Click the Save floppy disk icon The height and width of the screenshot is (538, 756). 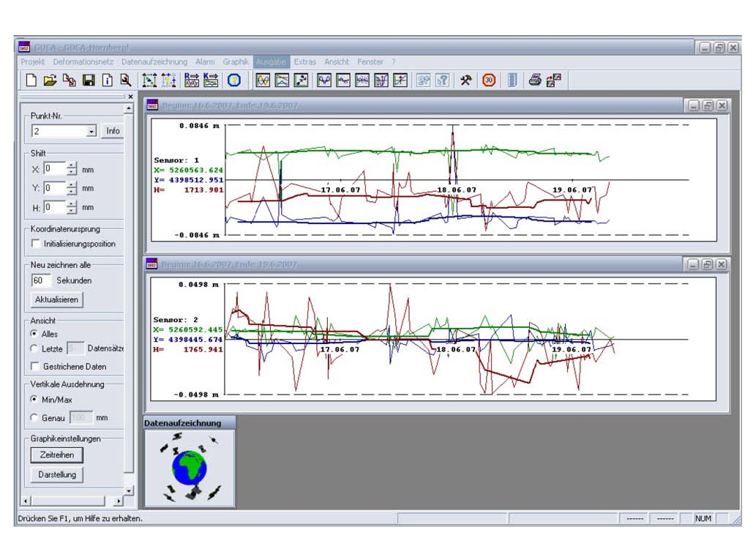pyautogui.click(x=89, y=81)
